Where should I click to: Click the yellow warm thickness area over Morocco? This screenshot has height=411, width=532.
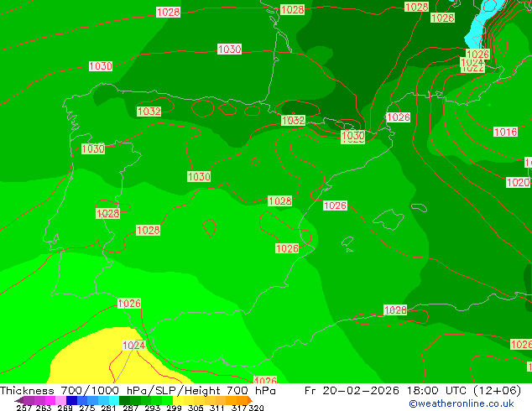click(92, 361)
